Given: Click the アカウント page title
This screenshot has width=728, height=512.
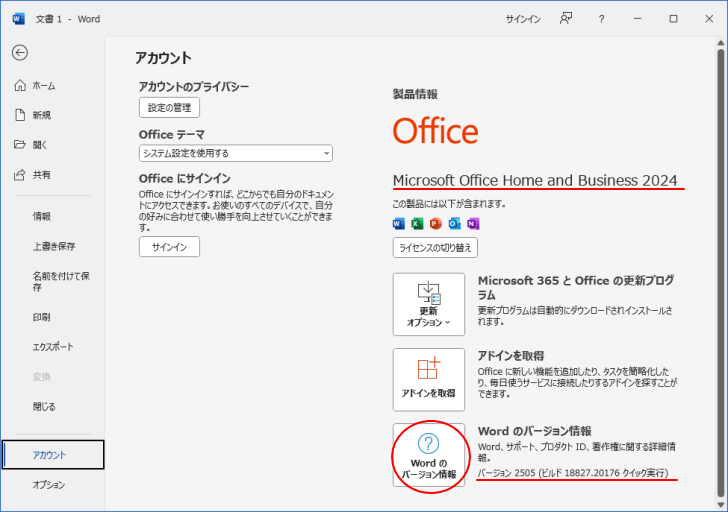Looking at the screenshot, I should click(163, 58).
